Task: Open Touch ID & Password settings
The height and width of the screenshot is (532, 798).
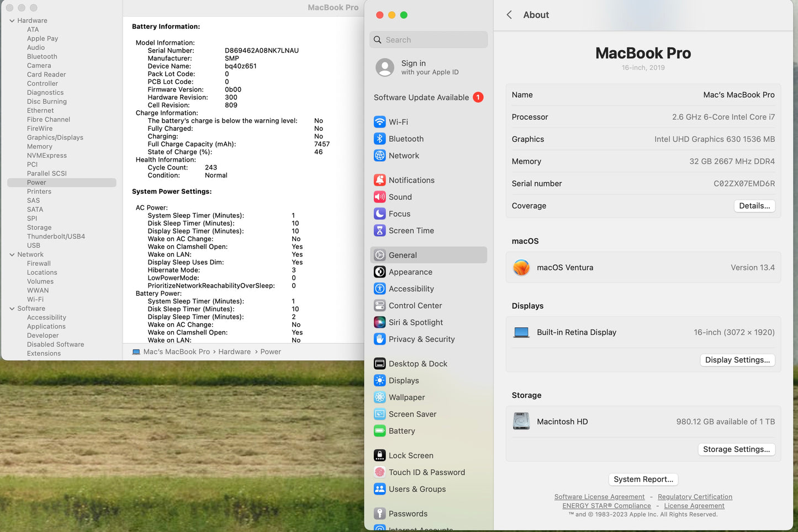Action: [426, 472]
